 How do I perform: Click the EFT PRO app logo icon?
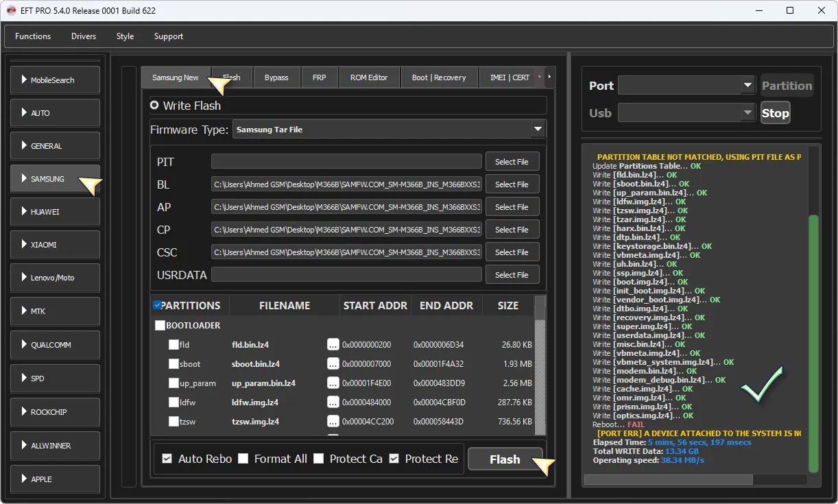tap(11, 10)
